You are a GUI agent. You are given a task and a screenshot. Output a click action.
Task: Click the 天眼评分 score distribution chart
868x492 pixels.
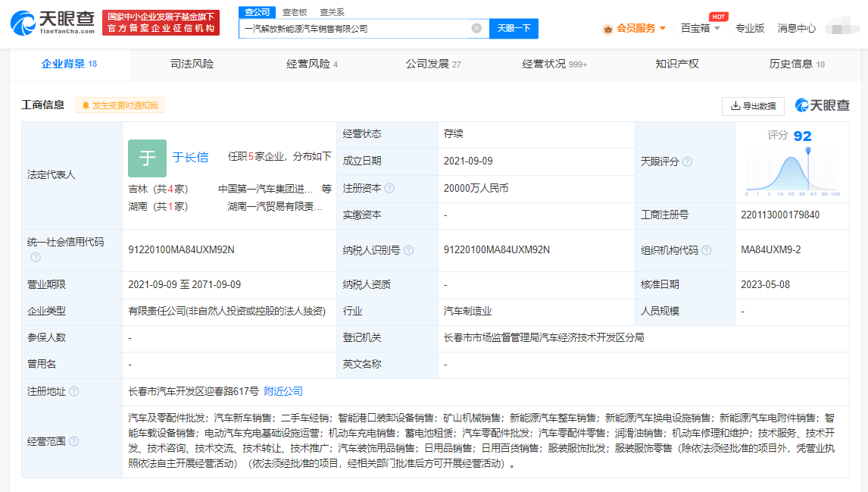(793, 172)
